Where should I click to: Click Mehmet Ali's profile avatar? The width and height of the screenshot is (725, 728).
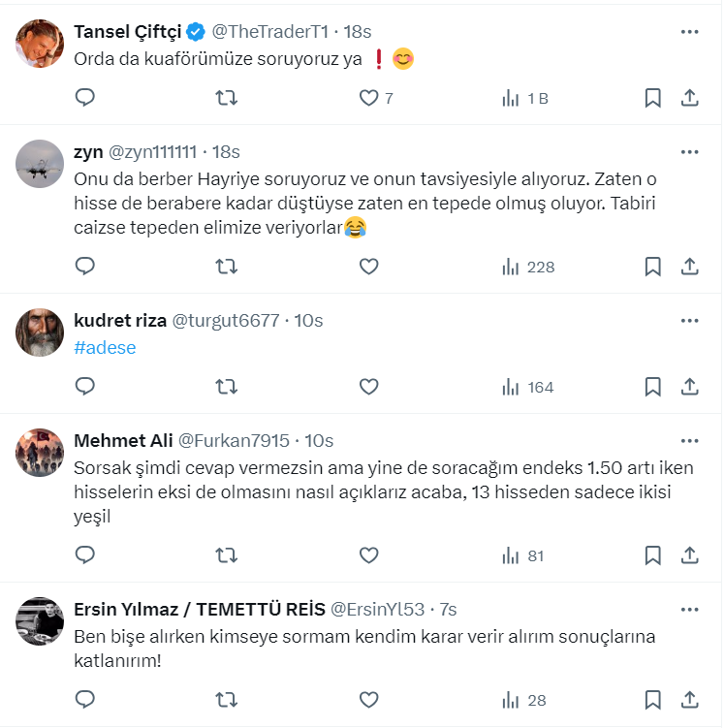click(40, 453)
